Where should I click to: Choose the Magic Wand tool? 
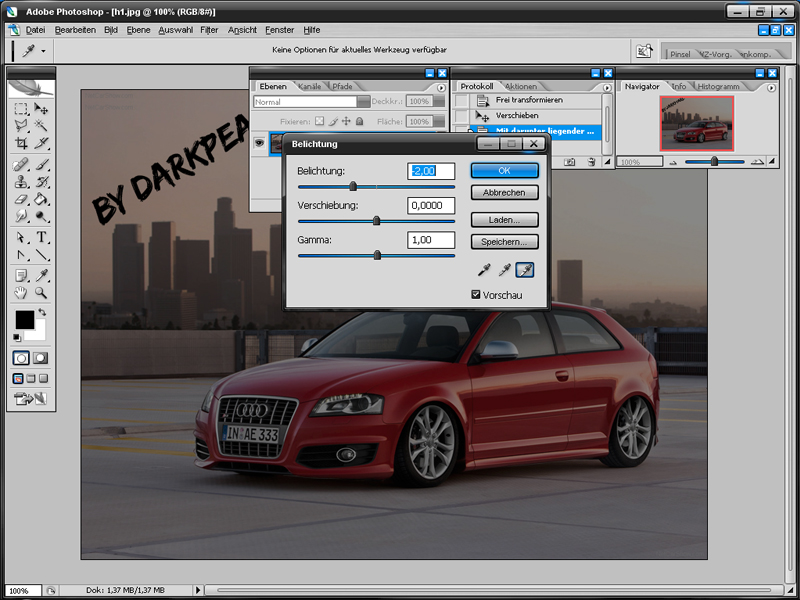[42, 125]
